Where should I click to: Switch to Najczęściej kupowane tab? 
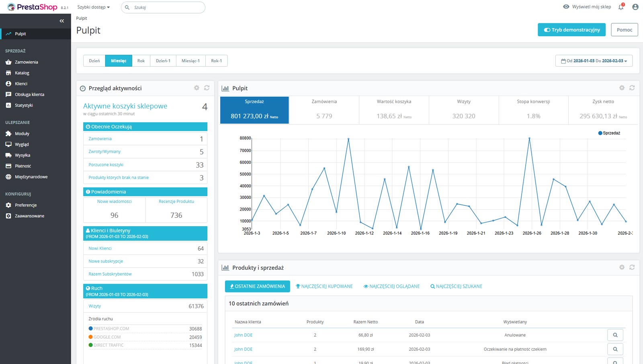[x=324, y=286]
